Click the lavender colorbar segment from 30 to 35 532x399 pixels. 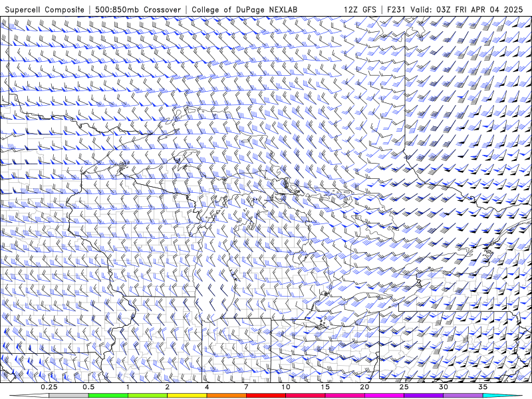(463, 396)
